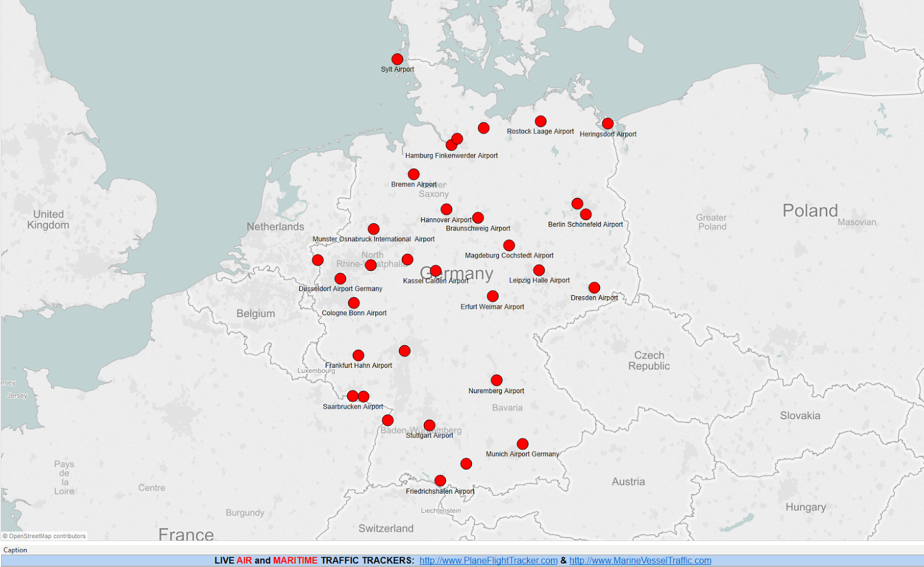Click the Netherlands country label

pos(275,227)
